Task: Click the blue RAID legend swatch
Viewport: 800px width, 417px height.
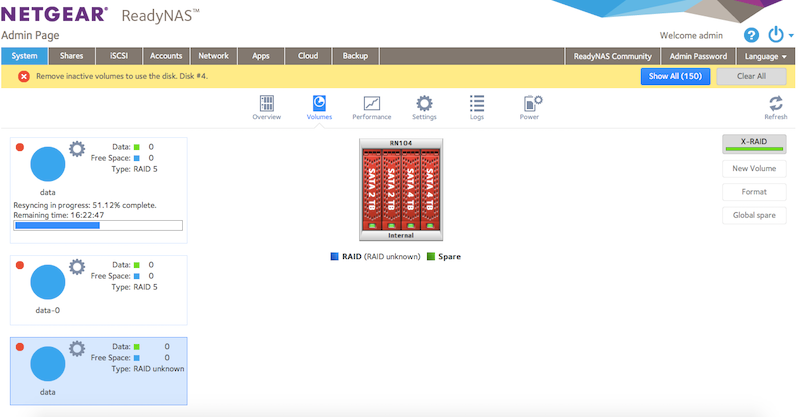Action: pos(335,256)
